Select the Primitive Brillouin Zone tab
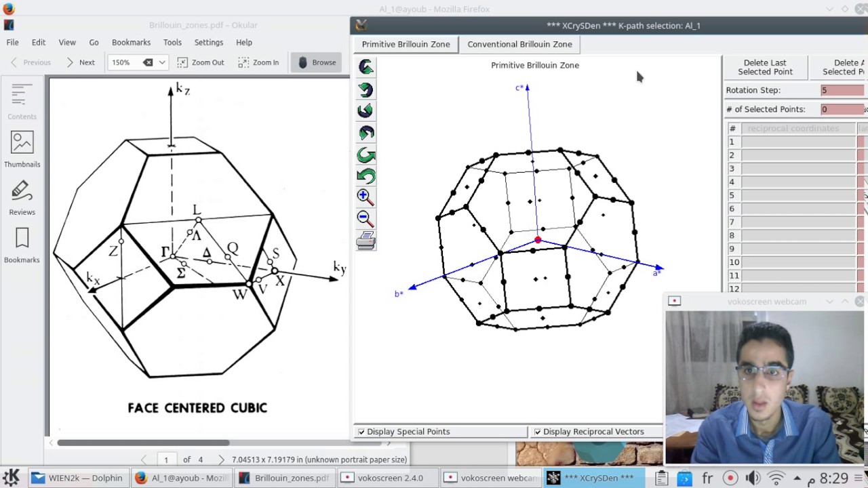This screenshot has height=488, width=868. tap(406, 44)
